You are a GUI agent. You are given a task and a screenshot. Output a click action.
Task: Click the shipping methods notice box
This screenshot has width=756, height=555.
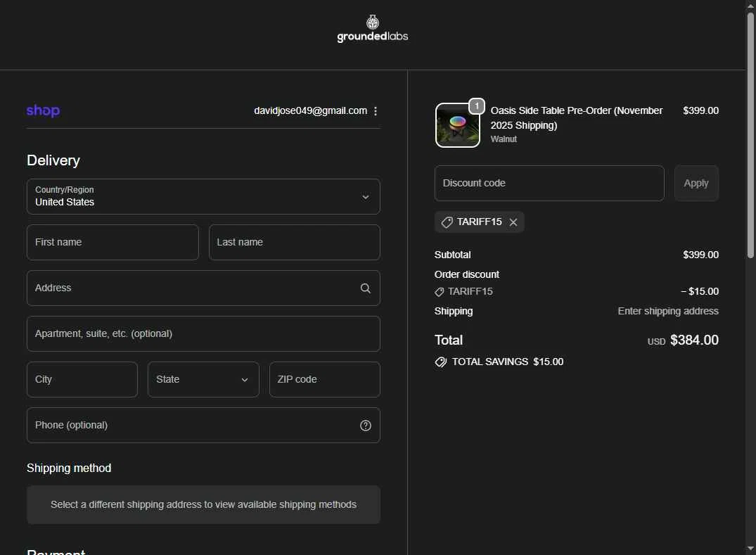[x=203, y=504]
